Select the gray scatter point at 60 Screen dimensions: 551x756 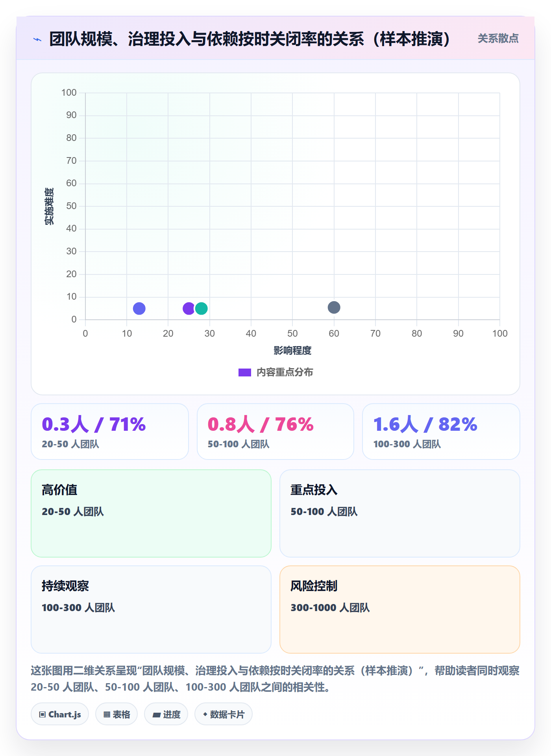334,307
